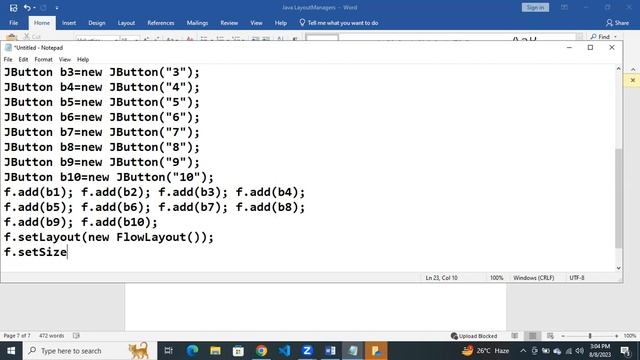The height and width of the screenshot is (360, 640).
Task: Open Notepad File menu
Action: 8,60
